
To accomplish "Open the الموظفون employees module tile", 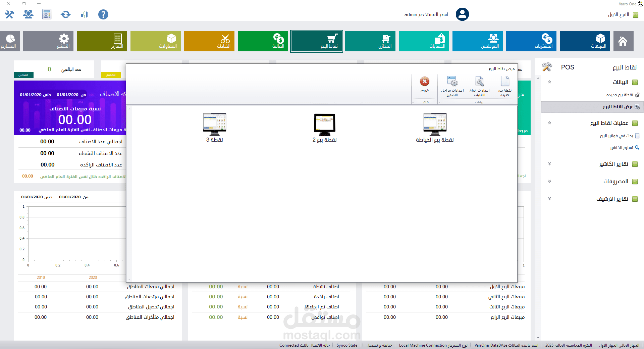I will pos(478,41).
